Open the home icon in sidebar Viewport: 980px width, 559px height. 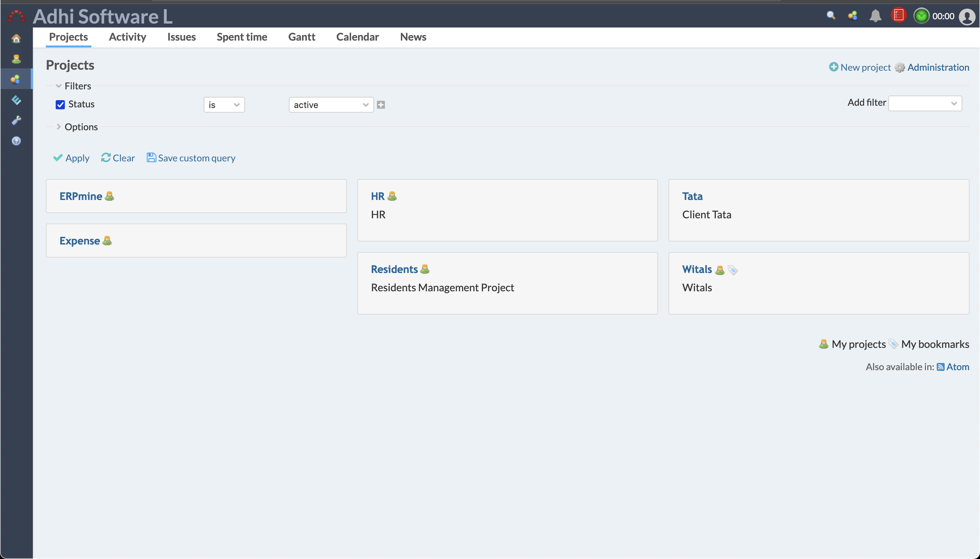16,38
